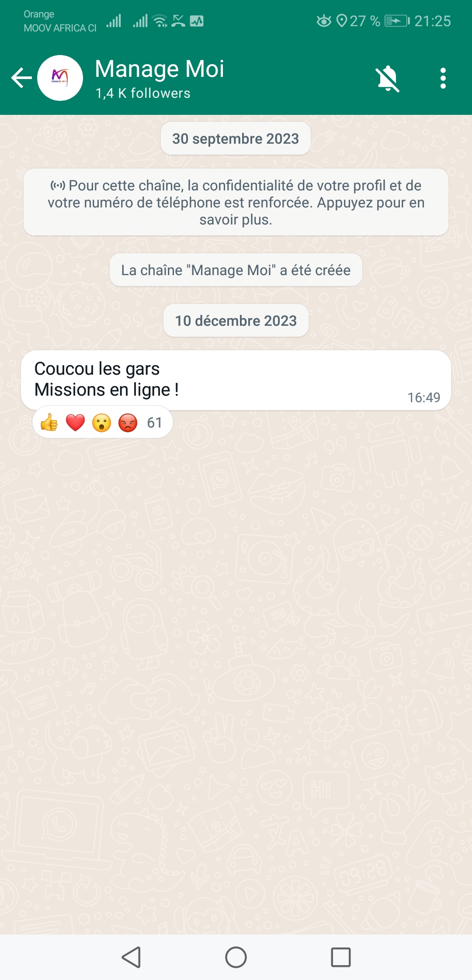Tap the Android recent apps square
The image size is (472, 980).
point(341,957)
